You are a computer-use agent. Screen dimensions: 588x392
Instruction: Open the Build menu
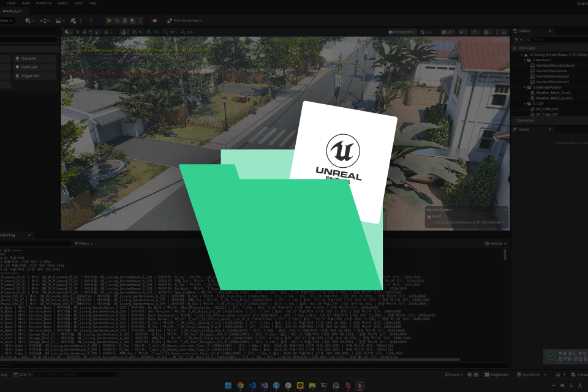click(x=26, y=3)
